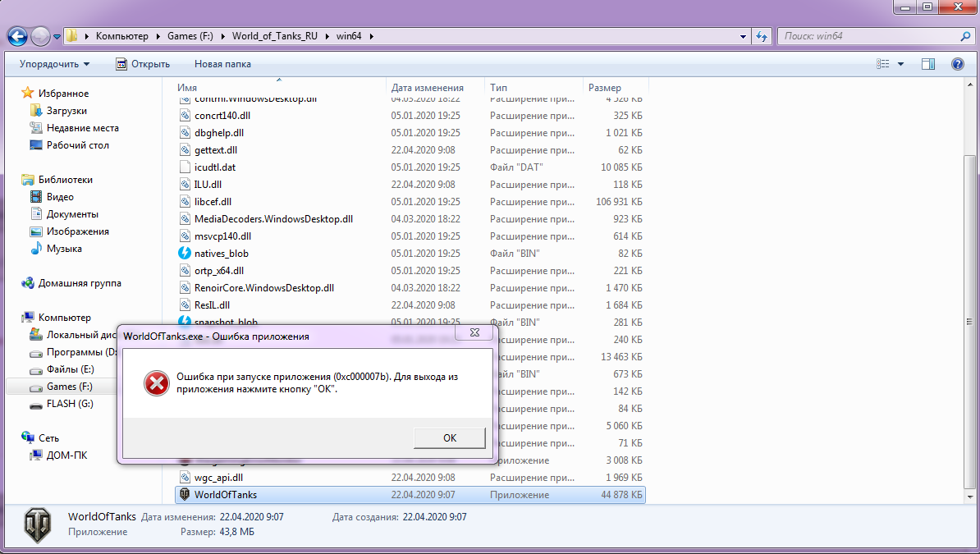Select Games (F:) in the breadcrumb
The width and height of the screenshot is (980, 554).
click(x=190, y=36)
